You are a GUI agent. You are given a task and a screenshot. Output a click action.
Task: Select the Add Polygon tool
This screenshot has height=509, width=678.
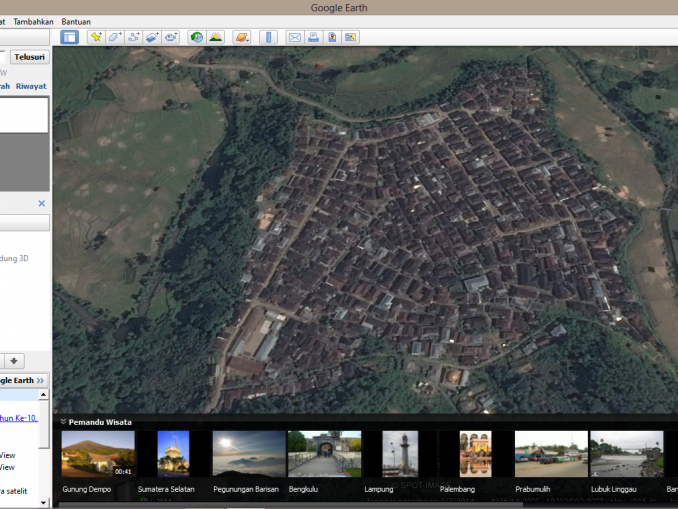115,37
